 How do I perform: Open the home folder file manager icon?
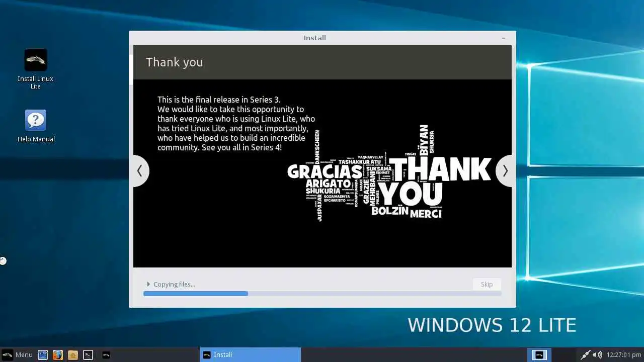tap(73, 354)
